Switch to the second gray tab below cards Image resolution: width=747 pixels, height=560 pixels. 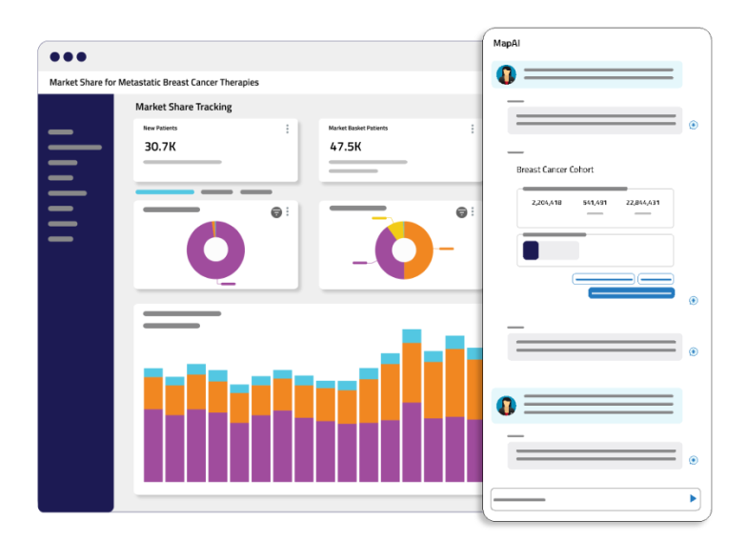tap(217, 192)
